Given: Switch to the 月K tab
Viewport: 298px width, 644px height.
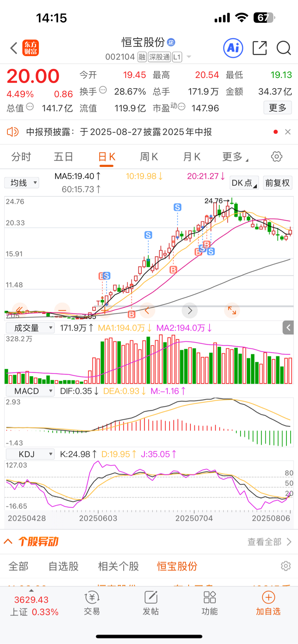Looking at the screenshot, I should point(191,157).
